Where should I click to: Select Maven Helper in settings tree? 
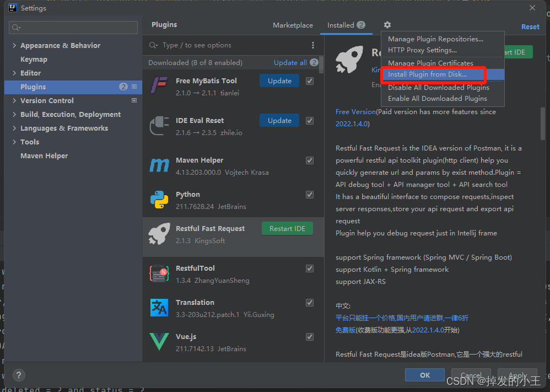tap(44, 156)
